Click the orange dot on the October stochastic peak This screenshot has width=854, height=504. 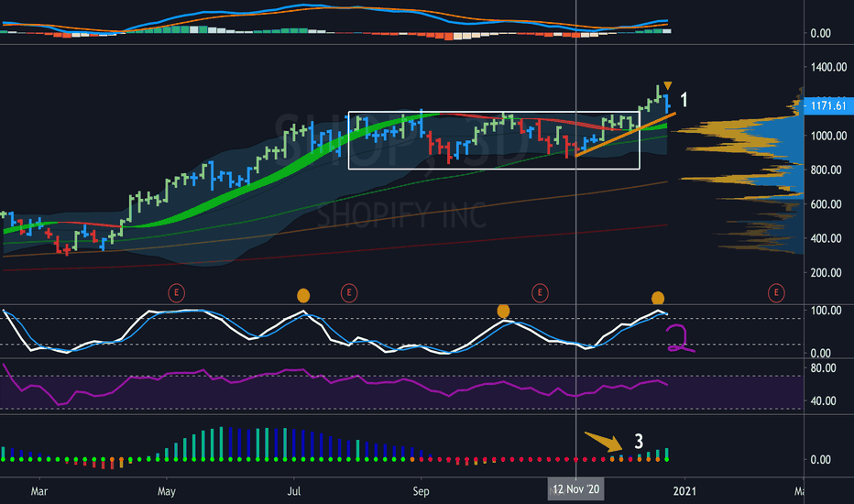tap(503, 312)
